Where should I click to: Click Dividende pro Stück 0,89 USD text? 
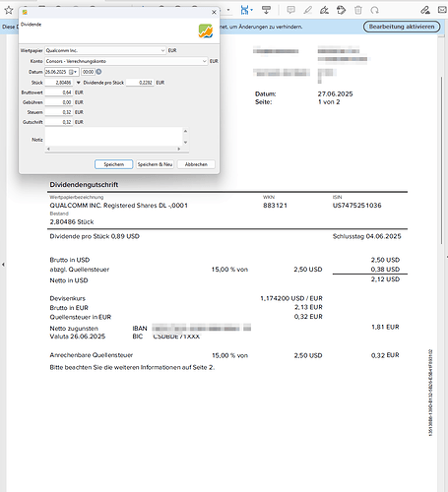click(95, 236)
